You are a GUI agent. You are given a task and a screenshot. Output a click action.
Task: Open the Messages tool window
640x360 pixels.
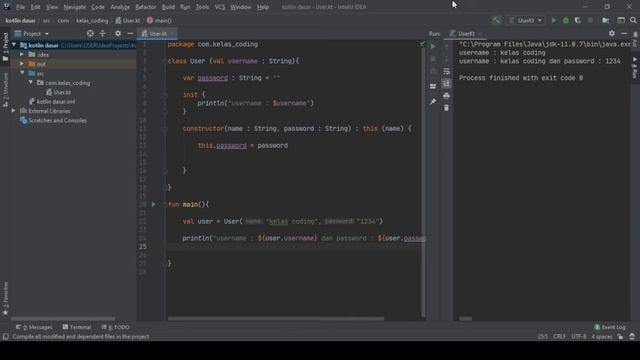[34, 327]
